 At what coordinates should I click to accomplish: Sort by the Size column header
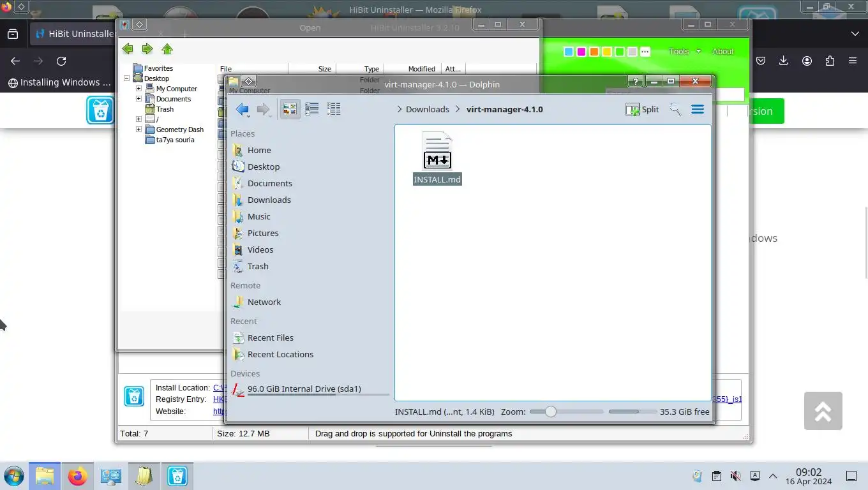pos(312,69)
